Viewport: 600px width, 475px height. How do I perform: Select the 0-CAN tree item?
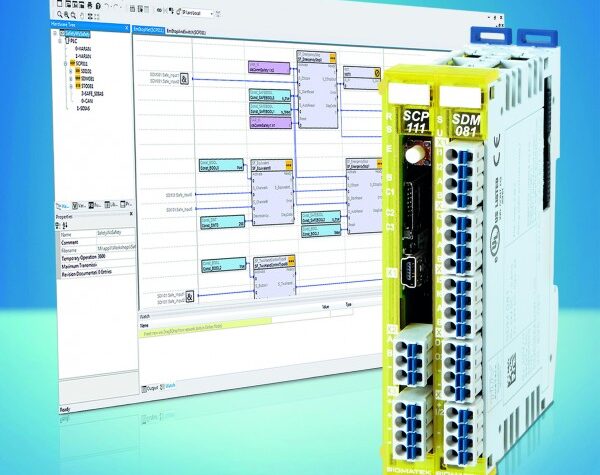(86, 101)
